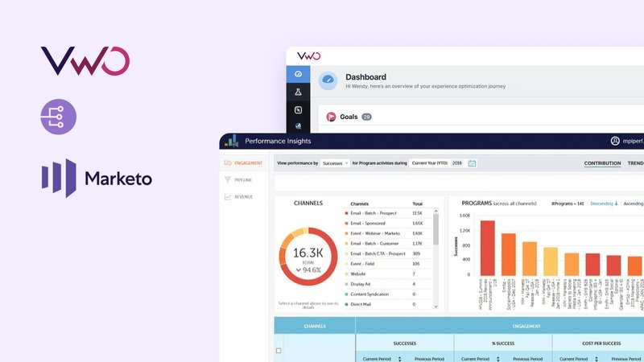Switch to the CONTRIBUTION tab
644x362 pixels.
tap(602, 163)
